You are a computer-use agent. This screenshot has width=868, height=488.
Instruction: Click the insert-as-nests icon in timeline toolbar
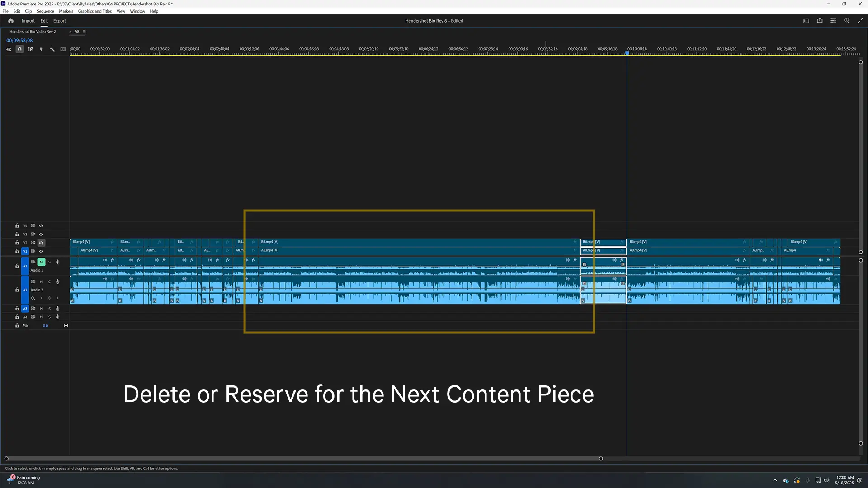9,49
